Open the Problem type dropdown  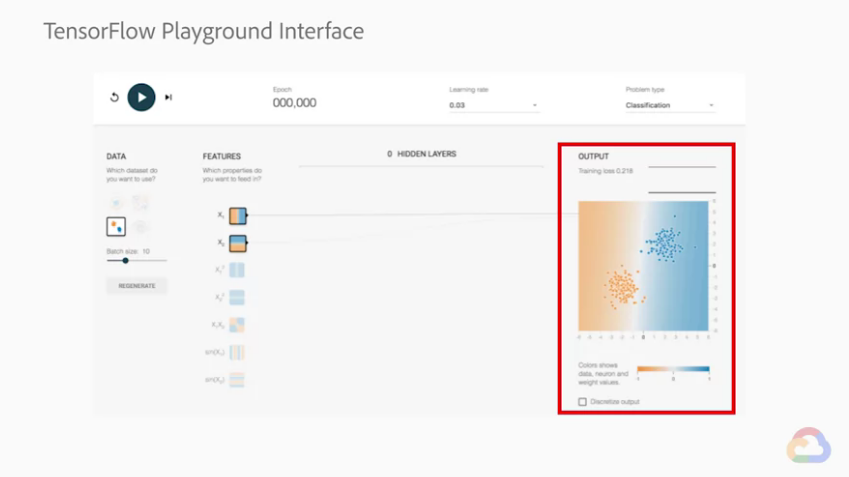(670, 105)
